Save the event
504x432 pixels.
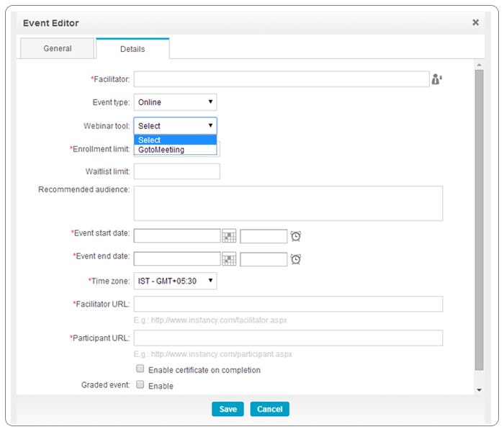(228, 409)
